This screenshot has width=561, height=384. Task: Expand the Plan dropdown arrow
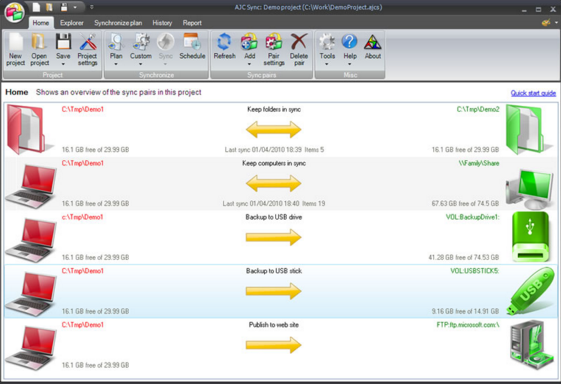pyautogui.click(x=116, y=64)
